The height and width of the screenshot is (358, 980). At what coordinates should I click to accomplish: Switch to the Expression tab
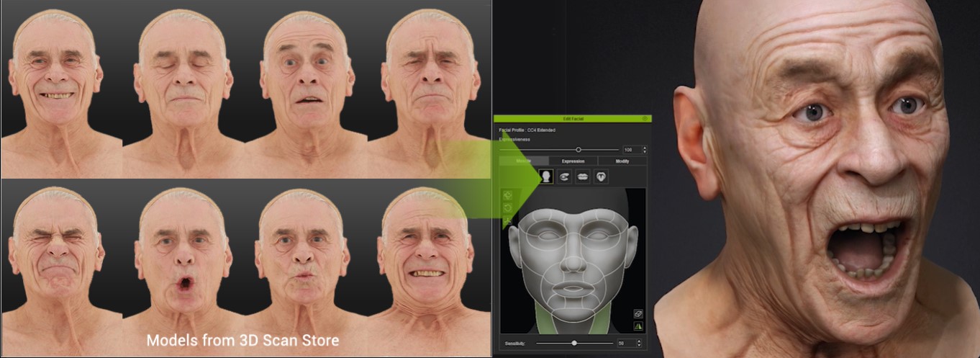pyautogui.click(x=573, y=161)
